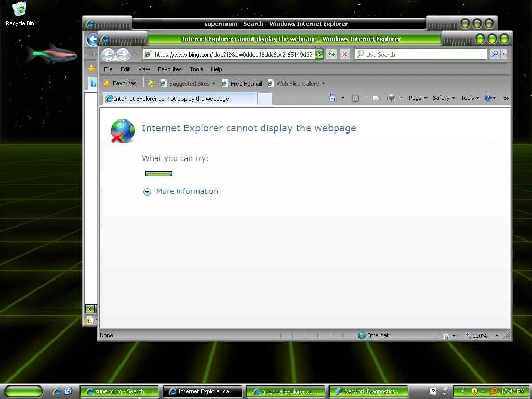Run search with magnifier button
The image size is (532, 399).
(x=495, y=54)
